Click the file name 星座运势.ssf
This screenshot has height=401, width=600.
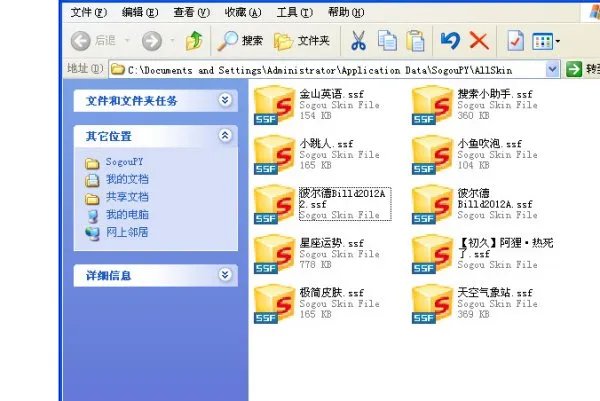[331, 243]
